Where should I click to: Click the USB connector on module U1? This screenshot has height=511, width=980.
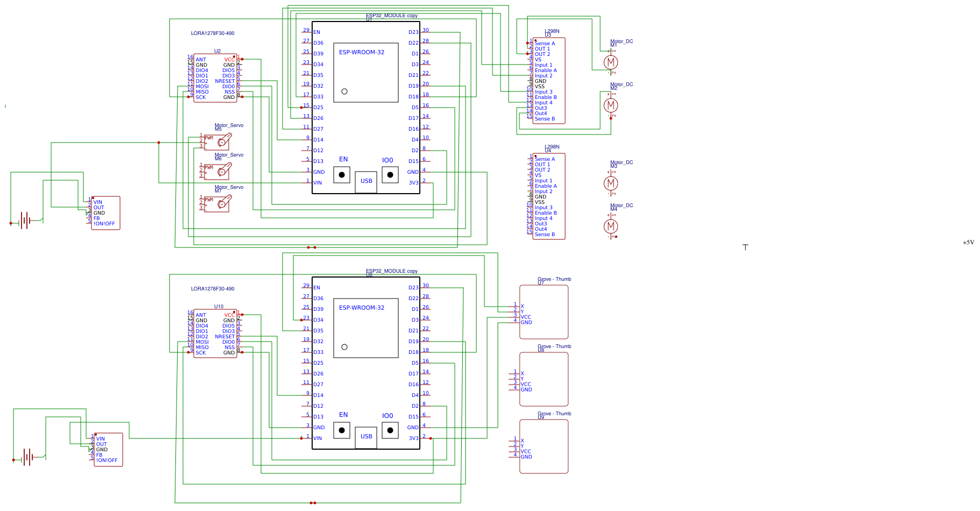tap(366, 181)
